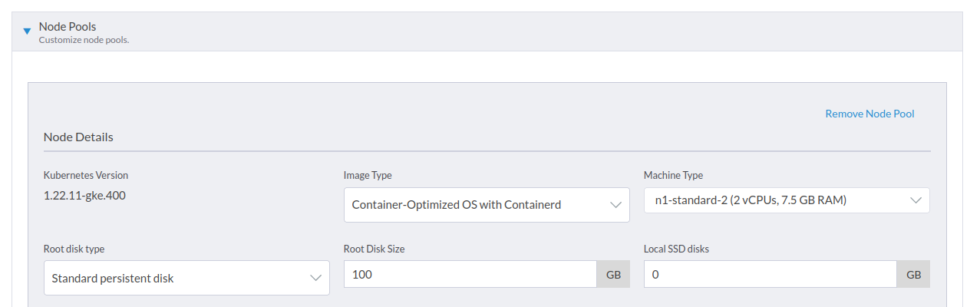The image size is (980, 307).
Task: Click the Node Details heading
Action: 78,137
